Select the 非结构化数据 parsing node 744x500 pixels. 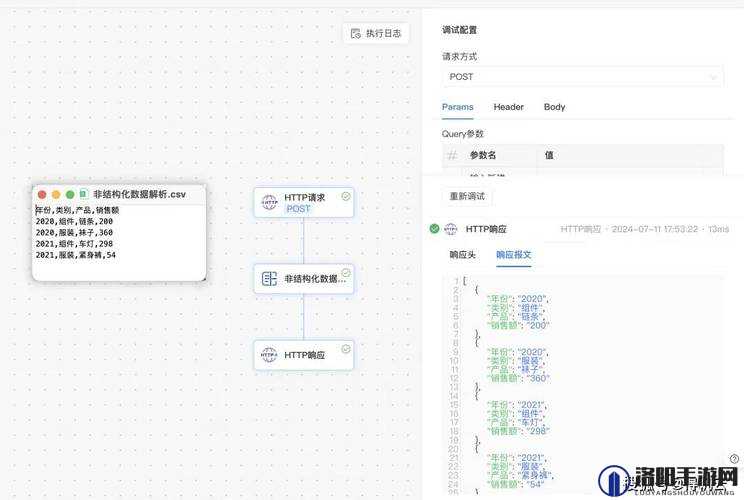pos(304,278)
